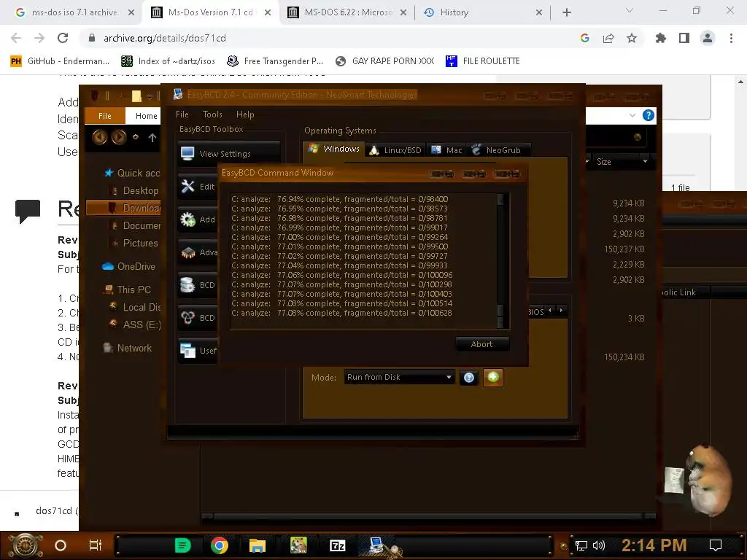This screenshot has width=747, height=560.
Task: Open Explorer ribbon help question icon
Action: coord(648,115)
